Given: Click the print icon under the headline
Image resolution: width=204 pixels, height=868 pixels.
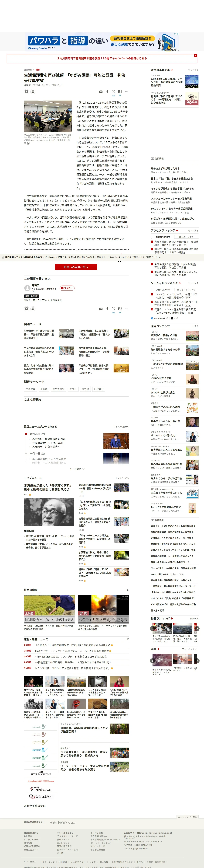Looking at the screenshot, I should click(33, 92).
